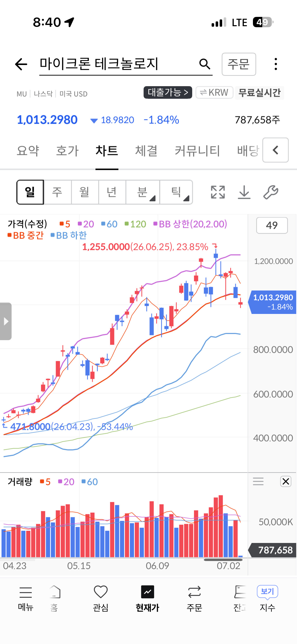Open the 커뮤니티 tab

click(x=197, y=151)
